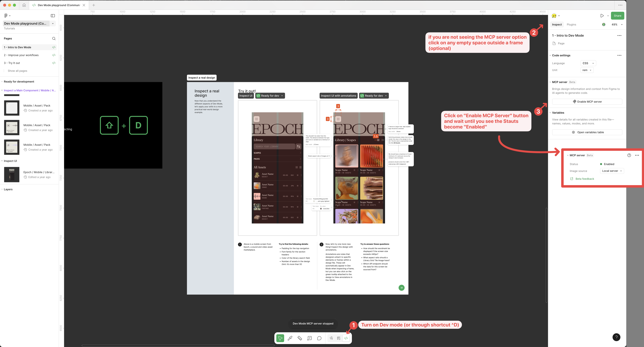Image resolution: width=644 pixels, height=347 pixels.
Task: Toggle the left sidebar panel icon
Action: (x=53, y=16)
